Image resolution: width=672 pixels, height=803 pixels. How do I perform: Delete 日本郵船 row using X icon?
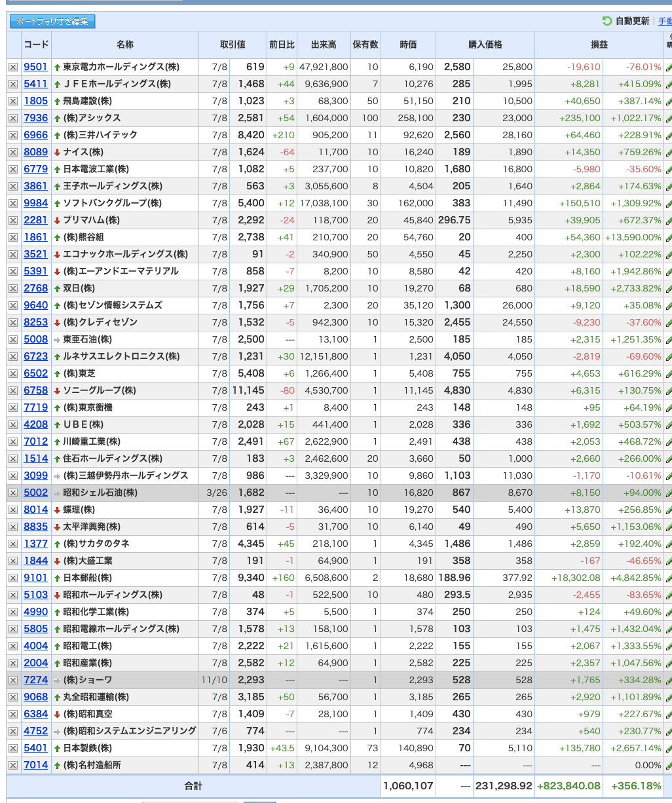tap(13, 578)
